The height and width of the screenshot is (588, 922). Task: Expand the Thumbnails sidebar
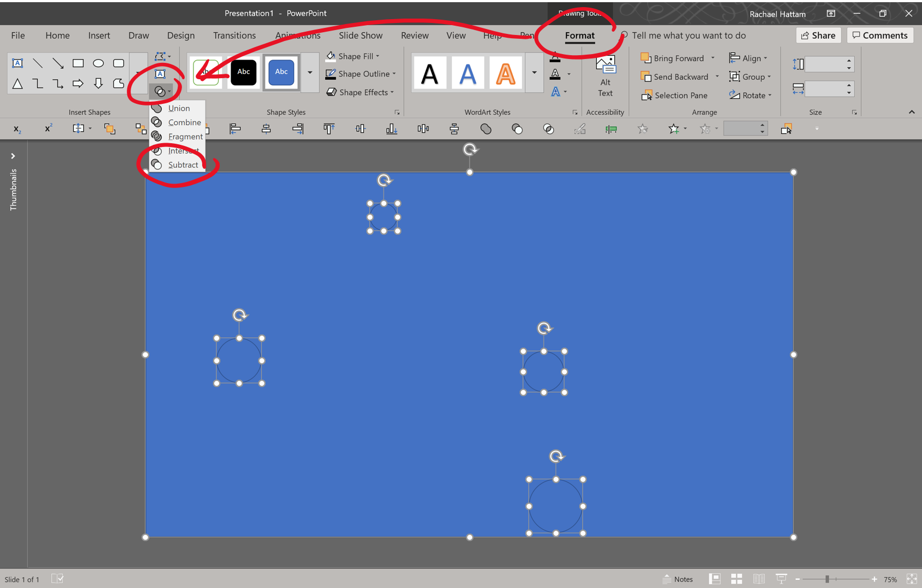click(x=13, y=156)
